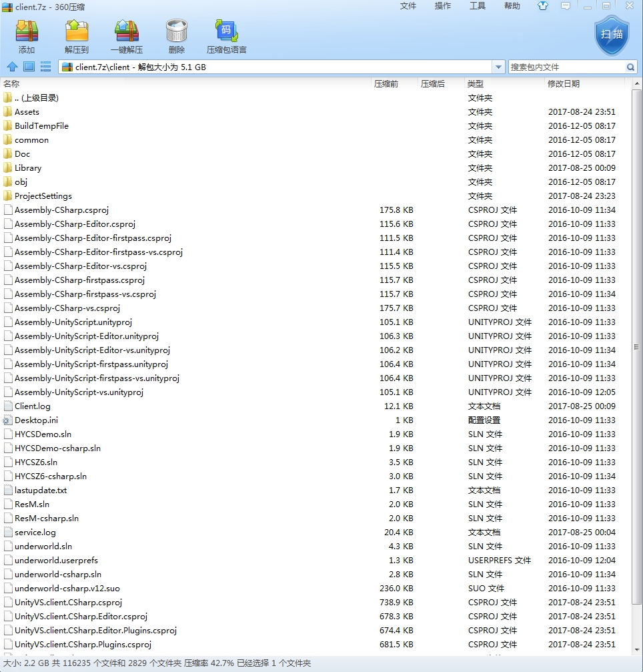Open the 工具 menu

point(477,6)
